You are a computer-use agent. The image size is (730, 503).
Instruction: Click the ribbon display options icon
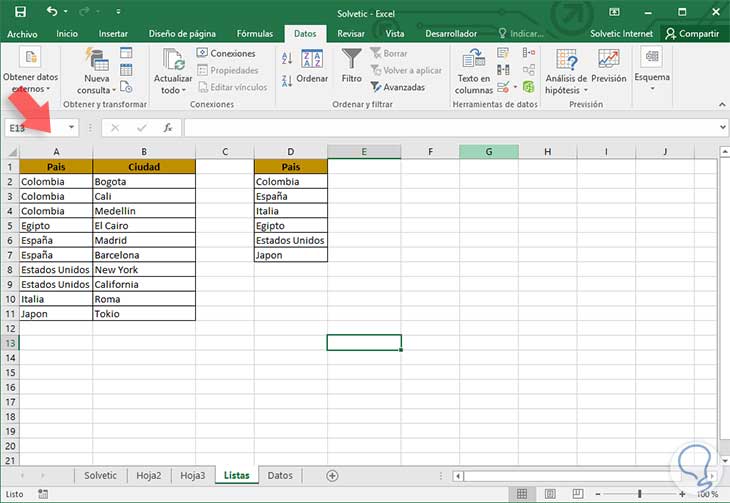click(615, 12)
